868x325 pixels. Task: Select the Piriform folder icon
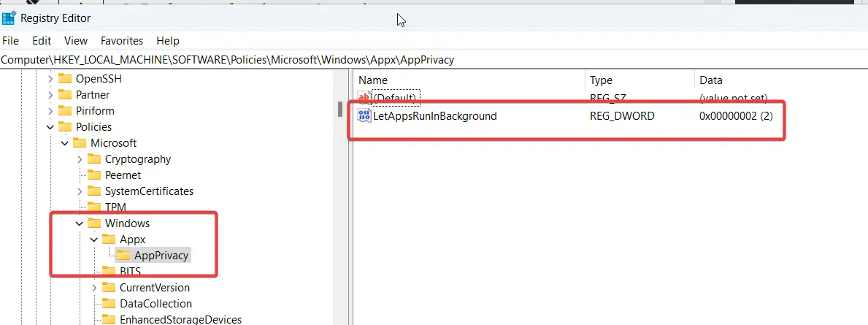65,111
